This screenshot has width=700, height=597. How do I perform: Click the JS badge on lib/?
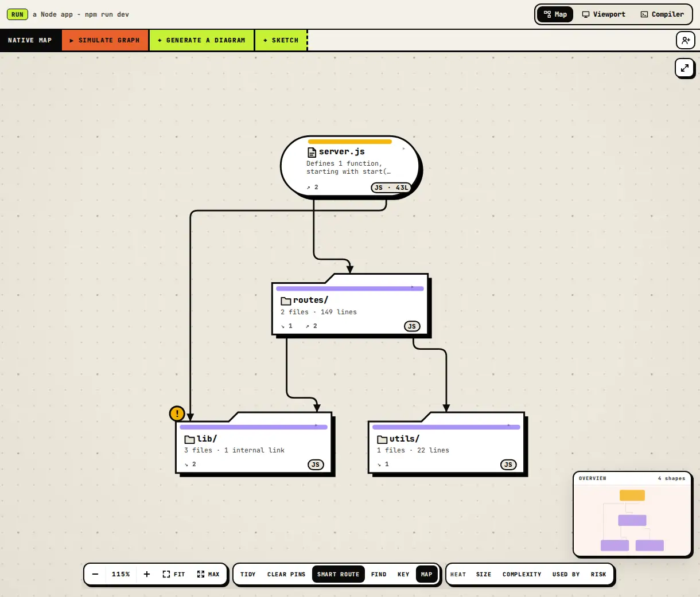click(316, 465)
